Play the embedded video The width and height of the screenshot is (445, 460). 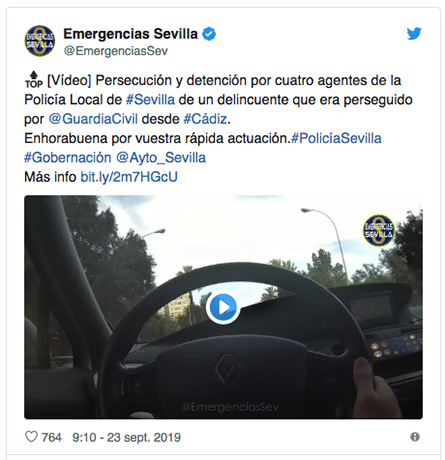[x=223, y=307]
